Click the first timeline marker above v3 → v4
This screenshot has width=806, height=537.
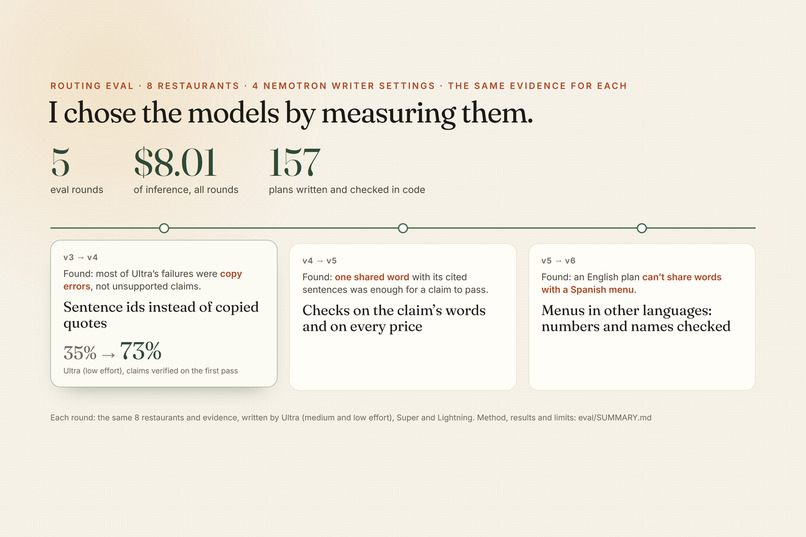(x=164, y=228)
